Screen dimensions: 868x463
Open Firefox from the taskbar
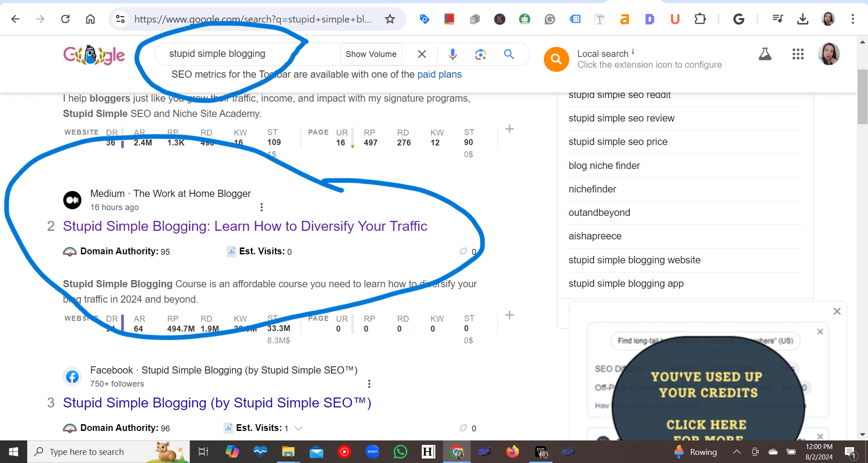click(x=513, y=452)
